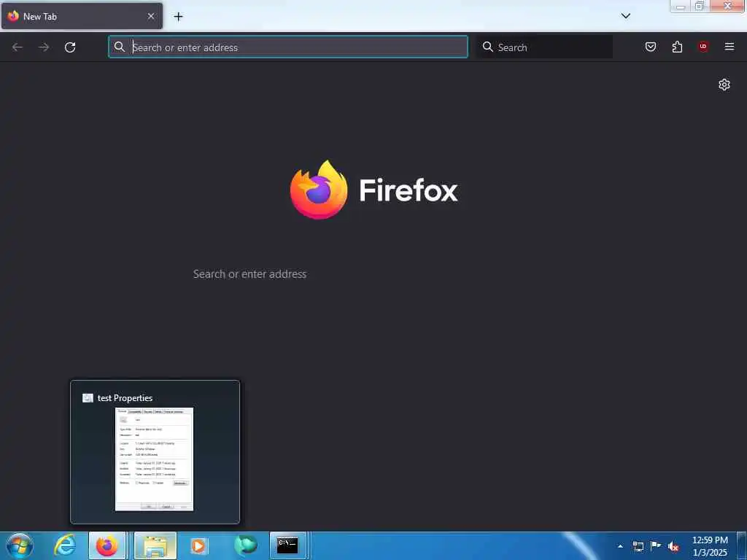Viewport: 747px width, 560px height.
Task: Click the new tab page search field
Action: point(374,274)
